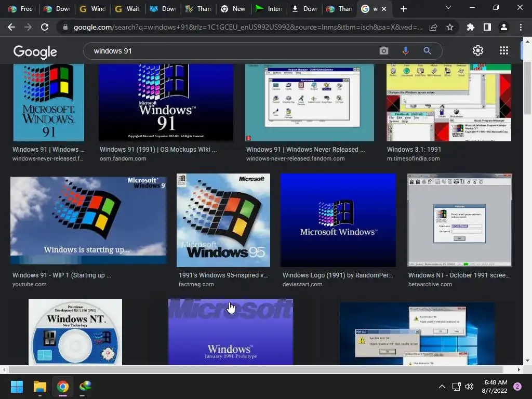
Task: Open the Chrome profile avatar
Action: (x=504, y=27)
